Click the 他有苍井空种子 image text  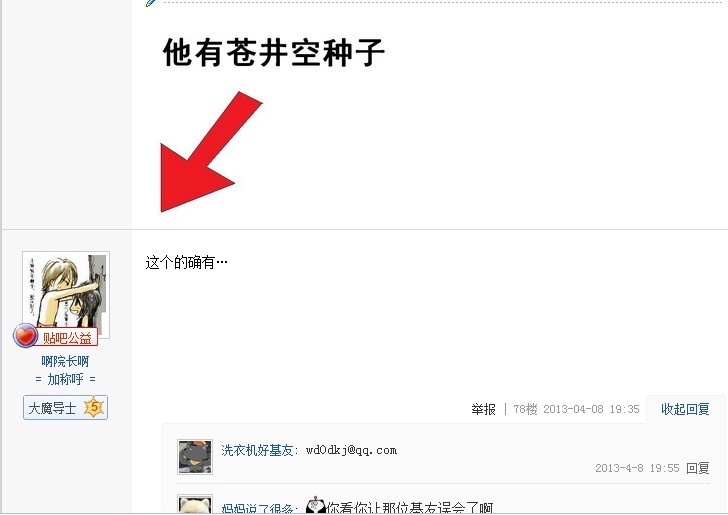tap(274, 52)
